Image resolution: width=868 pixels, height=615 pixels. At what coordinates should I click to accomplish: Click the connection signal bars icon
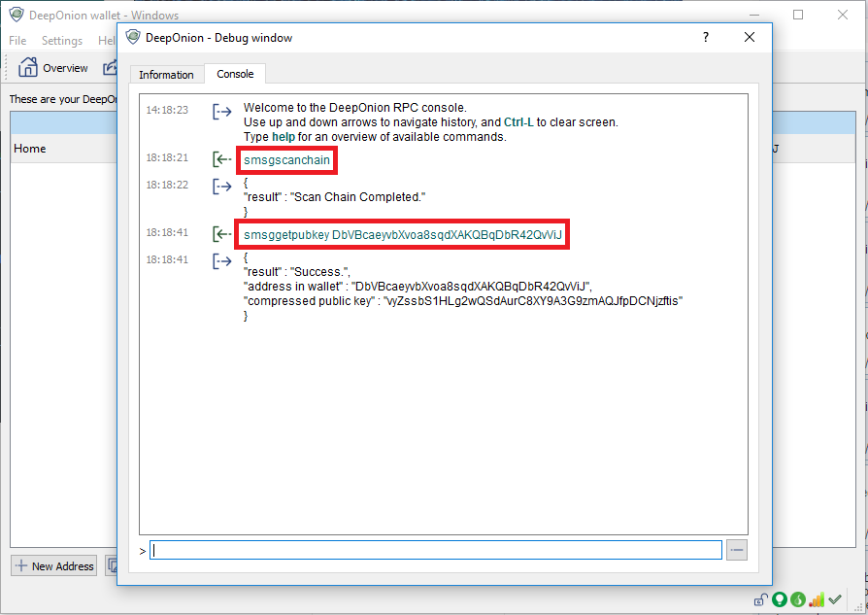[x=817, y=599]
